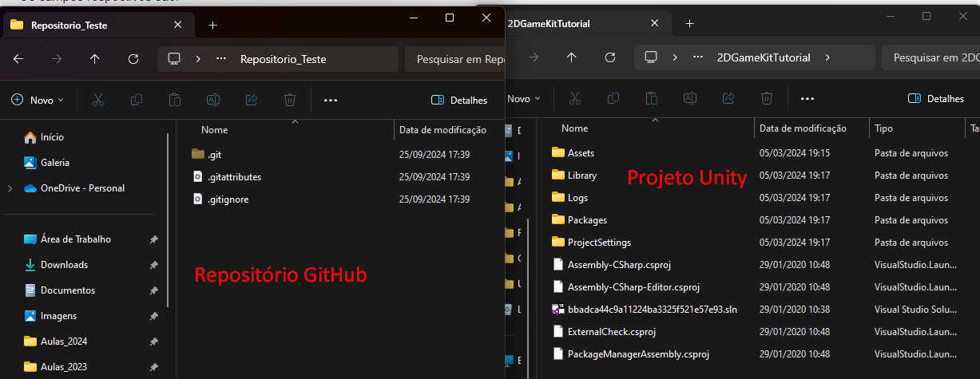Click Forward arrow in Repositorio_Teste window

(57, 59)
